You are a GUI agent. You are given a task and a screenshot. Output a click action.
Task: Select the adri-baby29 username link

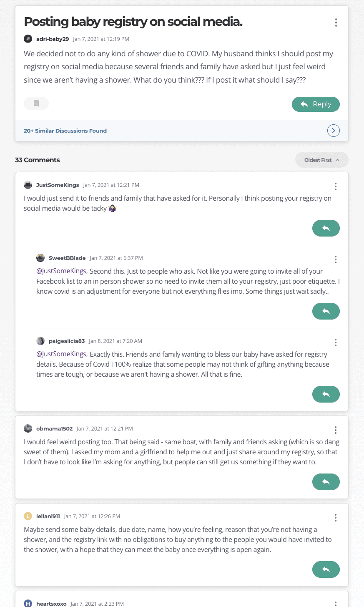(52, 38)
